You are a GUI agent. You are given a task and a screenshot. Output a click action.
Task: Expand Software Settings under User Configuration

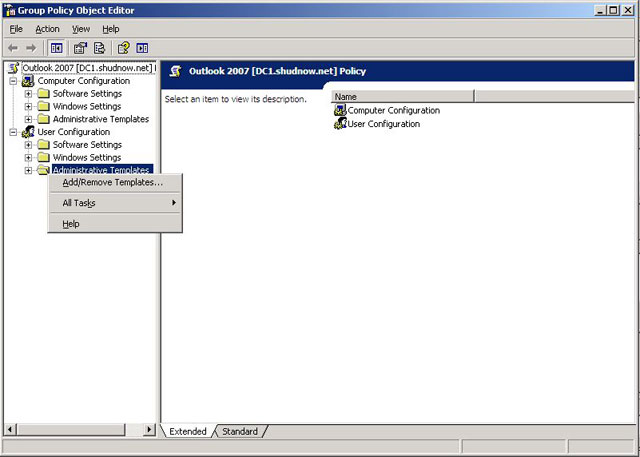tap(28, 145)
